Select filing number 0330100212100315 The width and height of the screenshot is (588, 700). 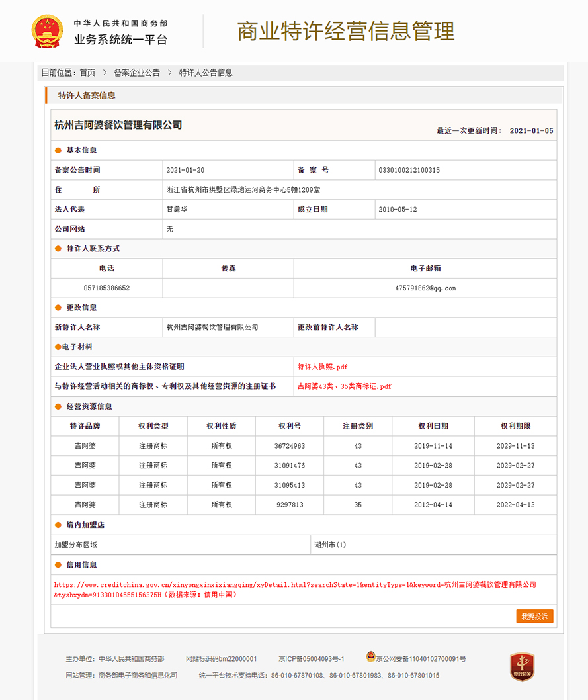pyautogui.click(x=409, y=170)
